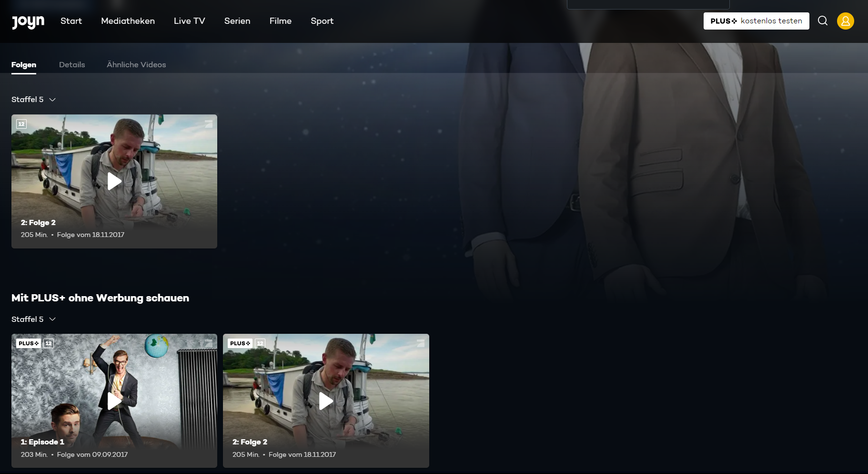
Task: Click ProSieben logo on PLUS+ Folge 2 thumbnail
Action: coord(421,343)
